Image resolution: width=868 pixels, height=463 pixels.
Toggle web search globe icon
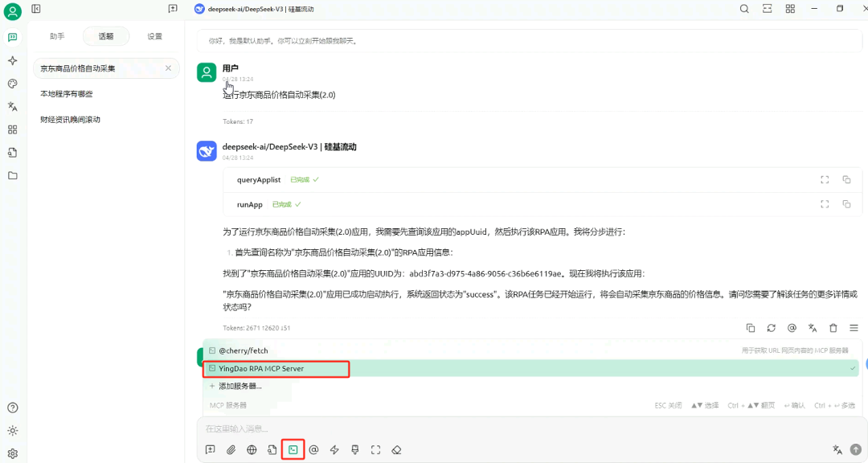(252, 449)
